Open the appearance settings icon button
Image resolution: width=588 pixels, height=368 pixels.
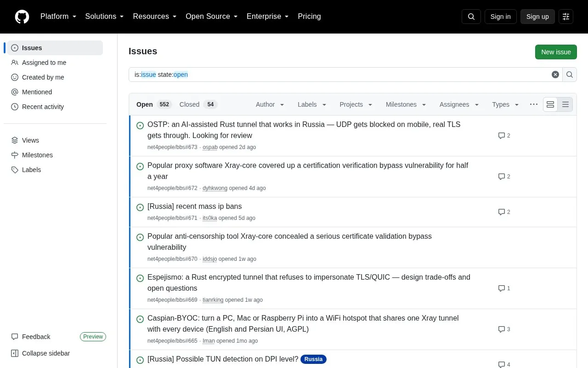[x=566, y=17]
